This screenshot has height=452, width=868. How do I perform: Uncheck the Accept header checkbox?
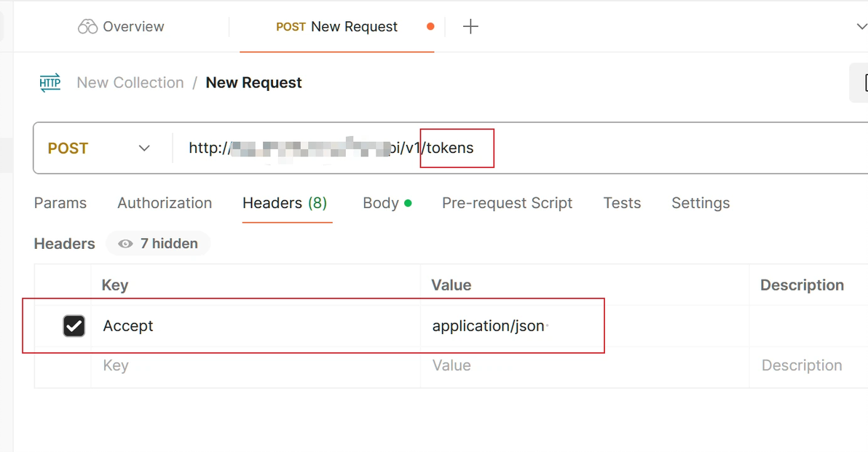point(74,326)
